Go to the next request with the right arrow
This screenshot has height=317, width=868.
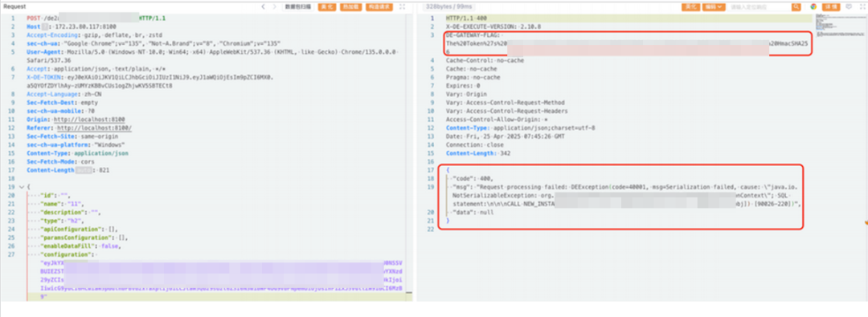[274, 6]
